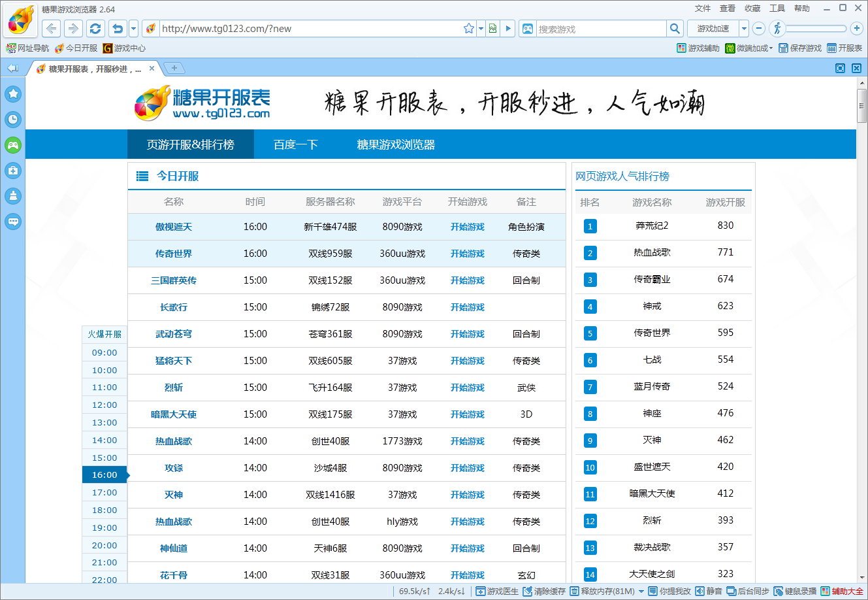868x600 pixels.
Task: Click the running man speed icon
Action: (x=777, y=28)
